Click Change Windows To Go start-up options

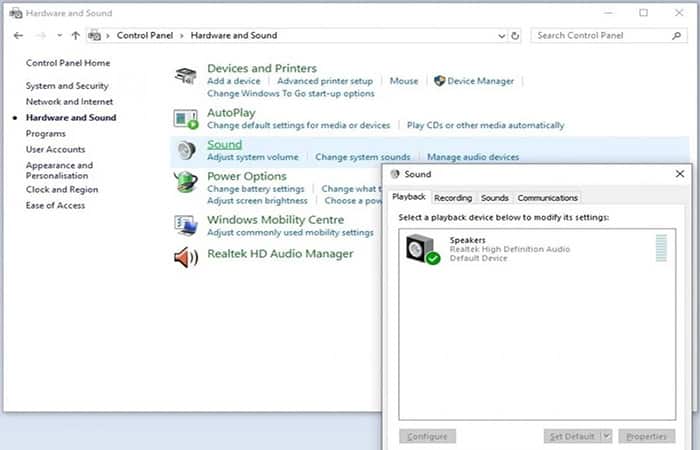[x=291, y=93]
